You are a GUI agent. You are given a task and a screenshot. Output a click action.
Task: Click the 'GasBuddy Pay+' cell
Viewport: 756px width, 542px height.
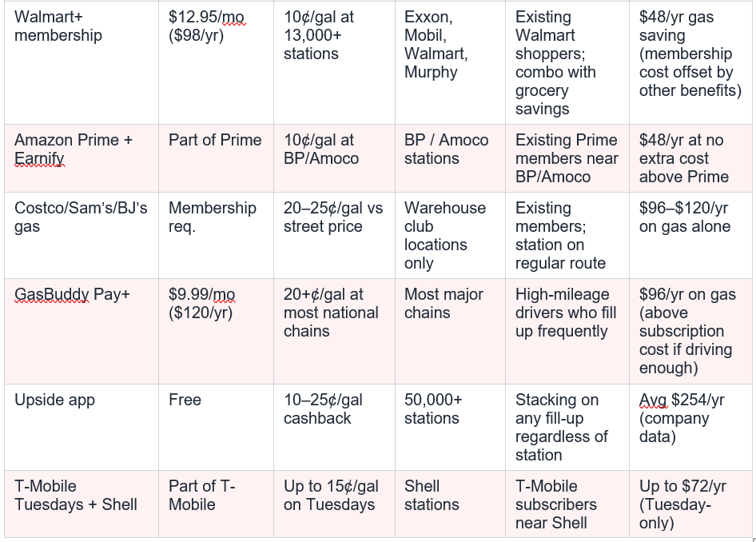[x=82, y=331]
